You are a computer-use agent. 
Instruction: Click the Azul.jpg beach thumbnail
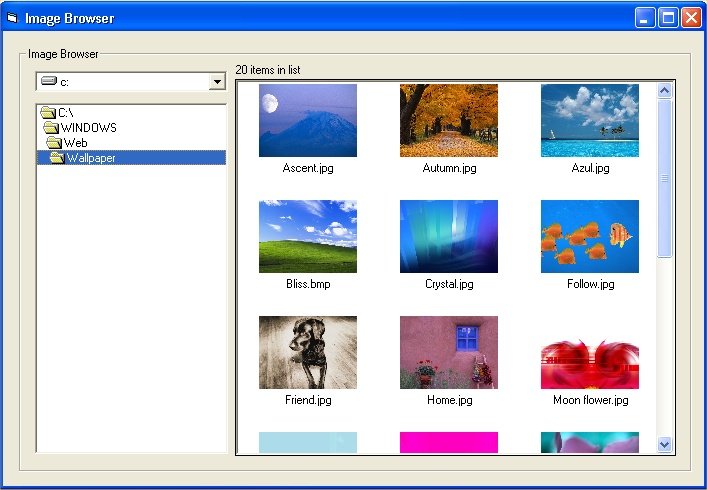[x=589, y=121]
